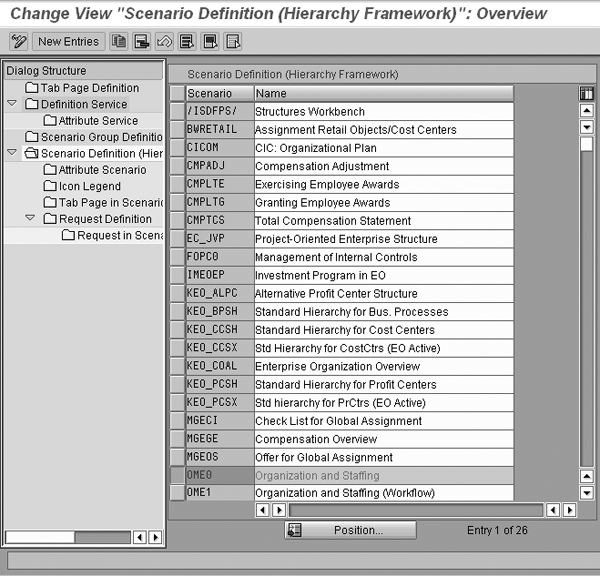
Task: Mark the row selector beside OME1
Action: pos(177,493)
